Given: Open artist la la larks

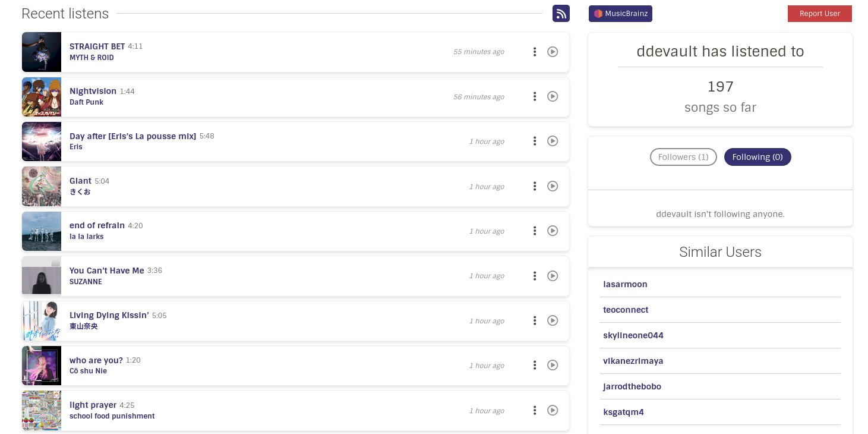Looking at the screenshot, I should (x=87, y=237).
